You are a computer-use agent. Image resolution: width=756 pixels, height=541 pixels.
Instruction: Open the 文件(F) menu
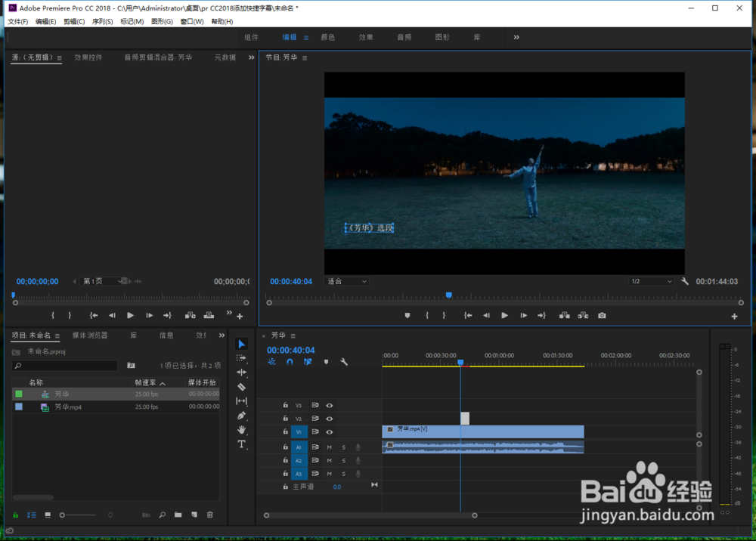pyautogui.click(x=18, y=22)
